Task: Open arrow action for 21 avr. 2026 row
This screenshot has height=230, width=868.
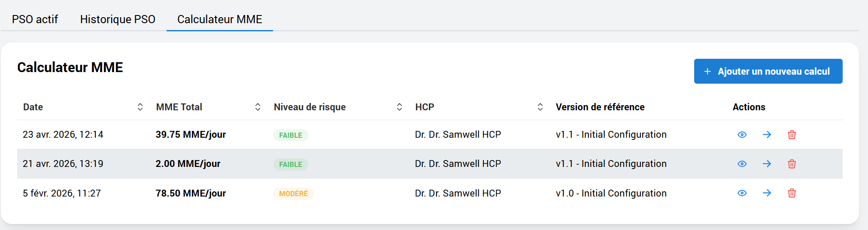Action: [767, 164]
